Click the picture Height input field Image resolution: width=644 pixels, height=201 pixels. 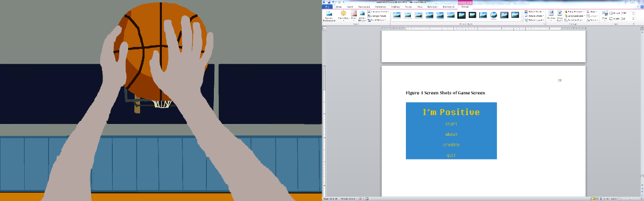626,12
